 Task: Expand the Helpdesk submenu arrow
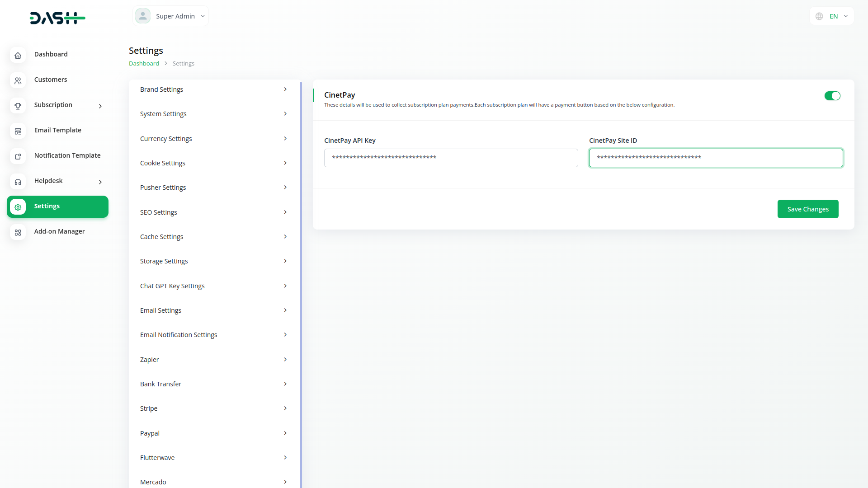[x=100, y=182]
